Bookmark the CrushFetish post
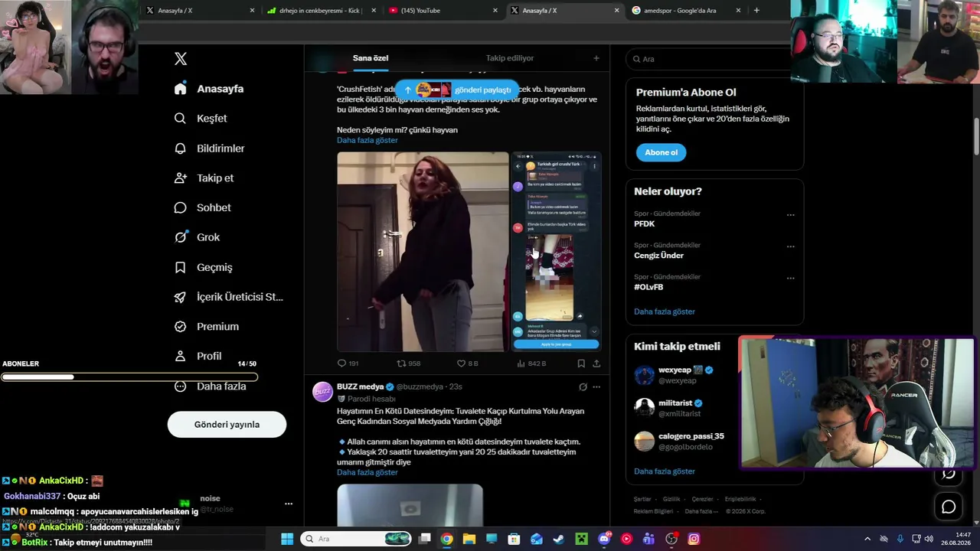This screenshot has height=551, width=980. (x=581, y=364)
